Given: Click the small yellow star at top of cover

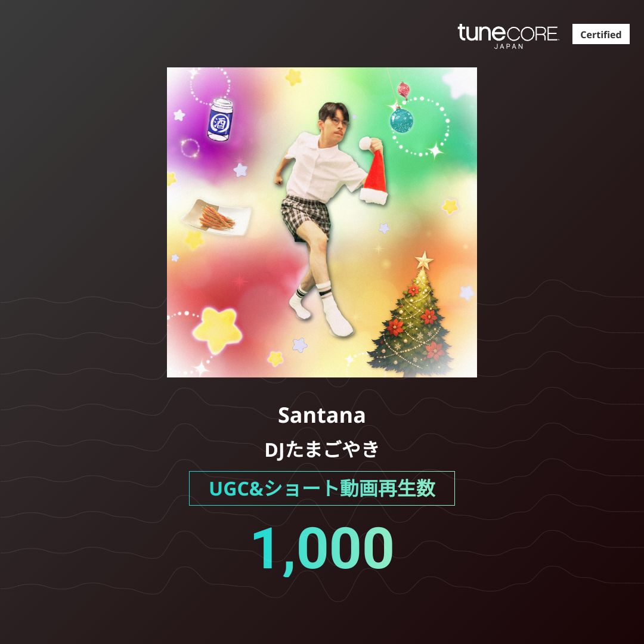Looking at the screenshot, I should pyautogui.click(x=293, y=77).
